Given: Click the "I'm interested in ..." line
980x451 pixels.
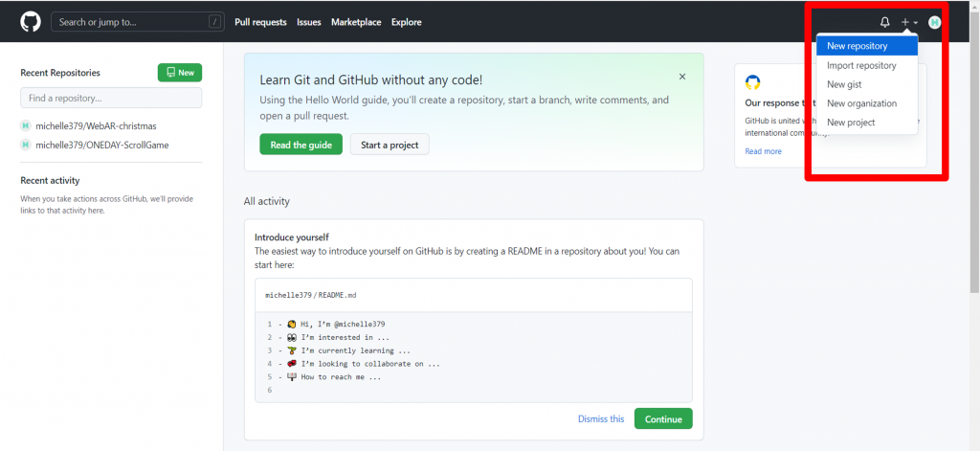Looking at the screenshot, I should coord(345,338).
